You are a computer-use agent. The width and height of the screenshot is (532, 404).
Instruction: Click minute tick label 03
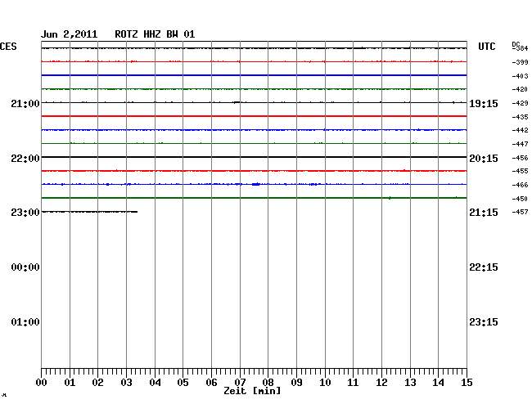(126, 382)
